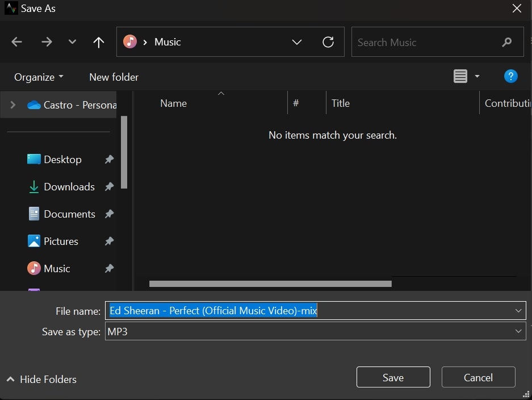Expand the address bar path dropdown

coord(296,42)
